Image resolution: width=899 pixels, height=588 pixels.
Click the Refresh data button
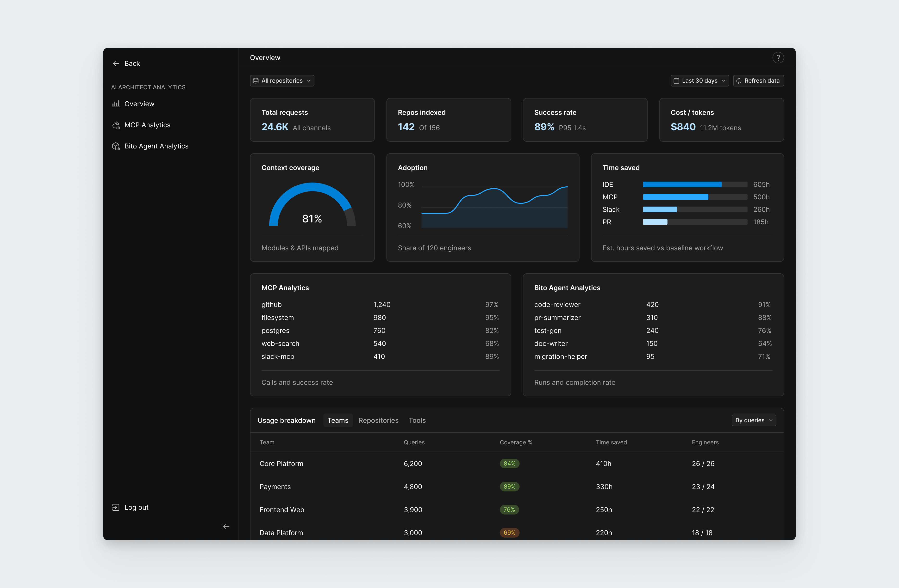click(758, 81)
